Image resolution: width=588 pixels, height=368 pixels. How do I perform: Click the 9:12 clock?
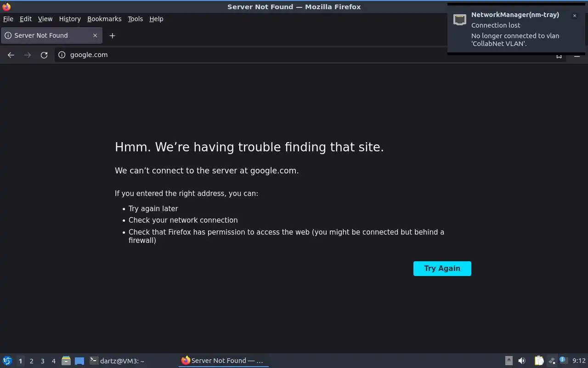click(x=579, y=361)
